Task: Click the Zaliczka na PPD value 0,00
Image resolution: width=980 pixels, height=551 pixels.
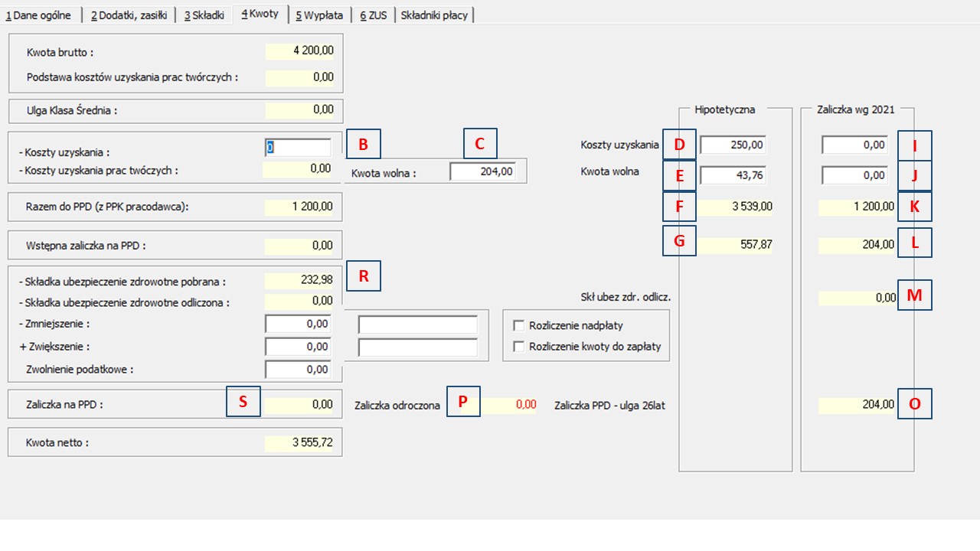Action: pos(300,405)
